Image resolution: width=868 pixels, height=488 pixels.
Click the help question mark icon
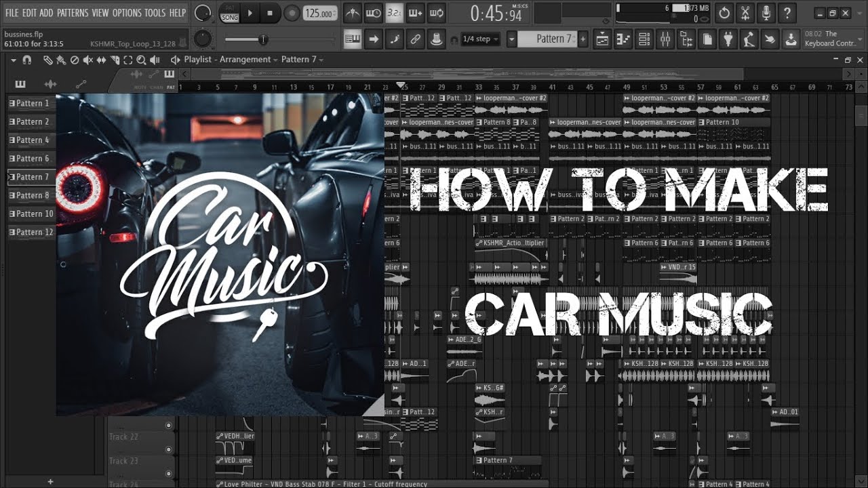coord(787,13)
